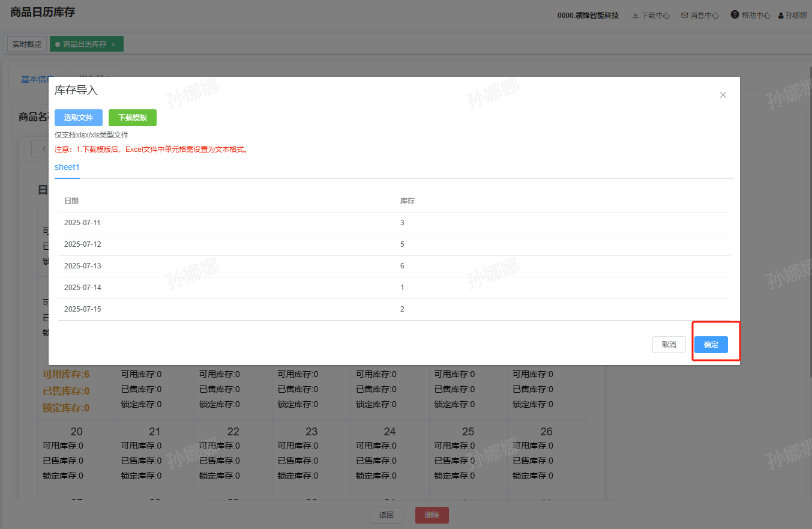The width and height of the screenshot is (812, 529).
Task: Switch to 实时概览 tab
Action: [27, 44]
